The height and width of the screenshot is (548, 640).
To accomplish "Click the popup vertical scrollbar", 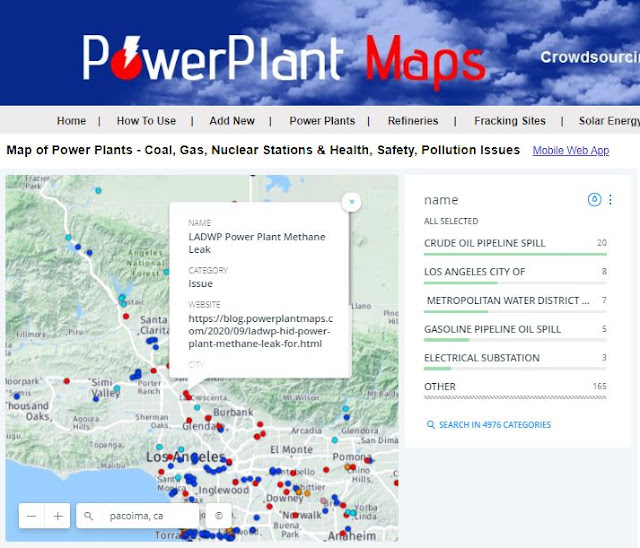I will pyautogui.click(x=350, y=259).
